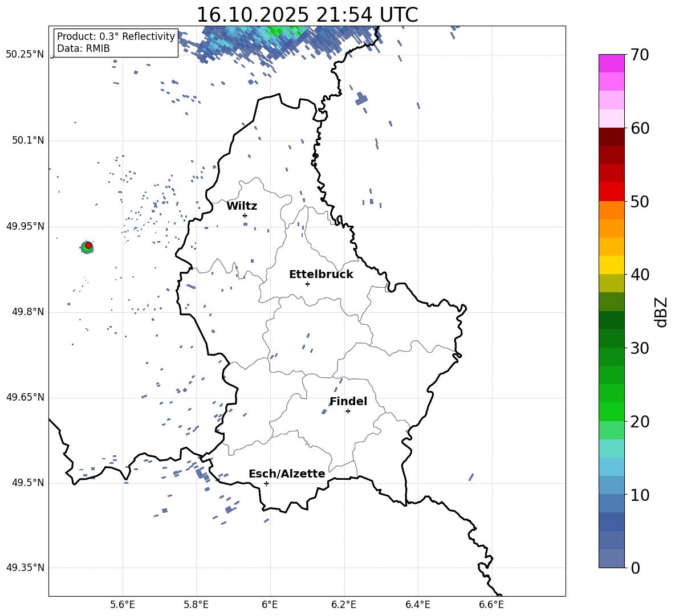The height and width of the screenshot is (616, 675).
Task: Select the Ettelbruck city label
Action: point(321,275)
